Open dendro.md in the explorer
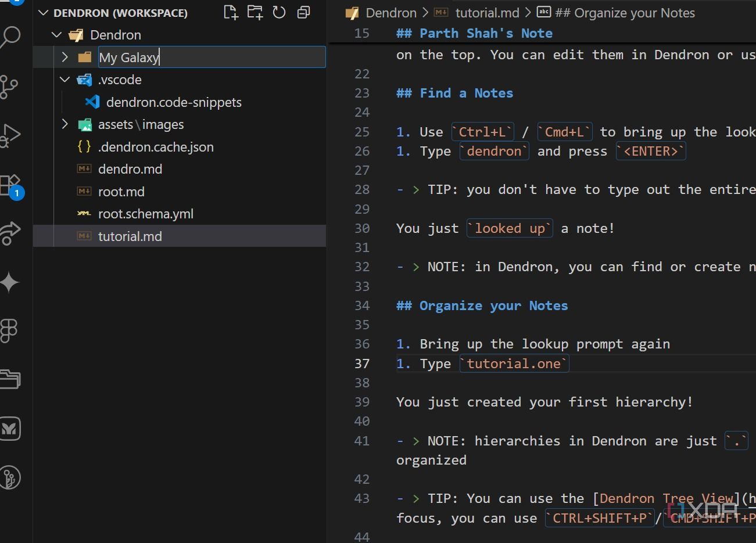This screenshot has height=543, width=756. pos(130,169)
